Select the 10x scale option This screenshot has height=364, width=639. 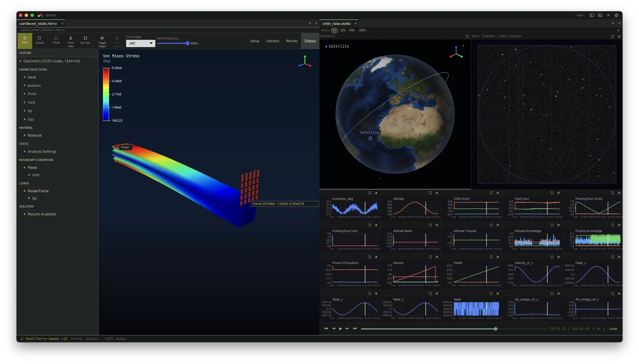pyautogui.click(x=343, y=30)
